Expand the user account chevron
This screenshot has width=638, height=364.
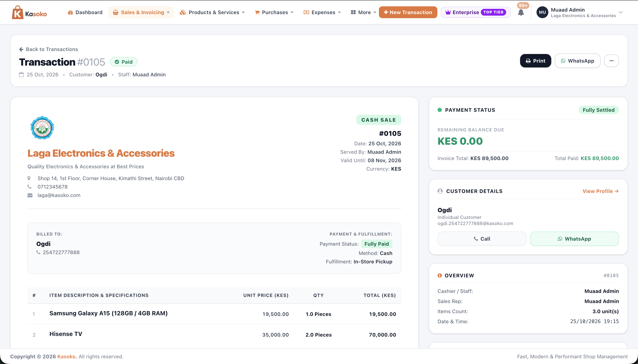(620, 12)
